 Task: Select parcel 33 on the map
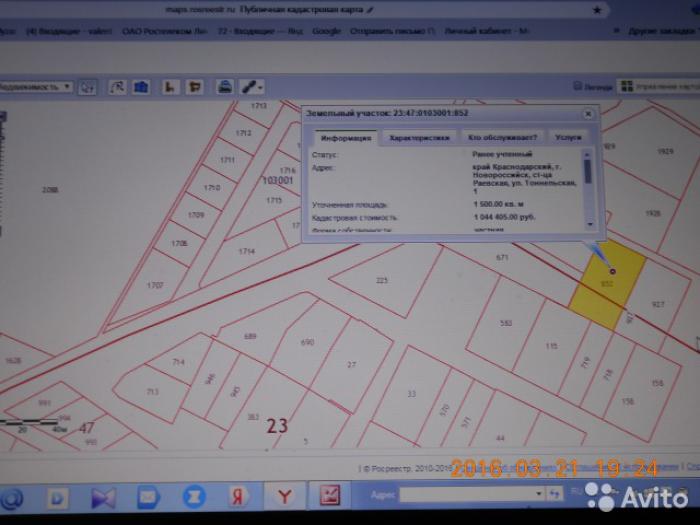coord(412,394)
